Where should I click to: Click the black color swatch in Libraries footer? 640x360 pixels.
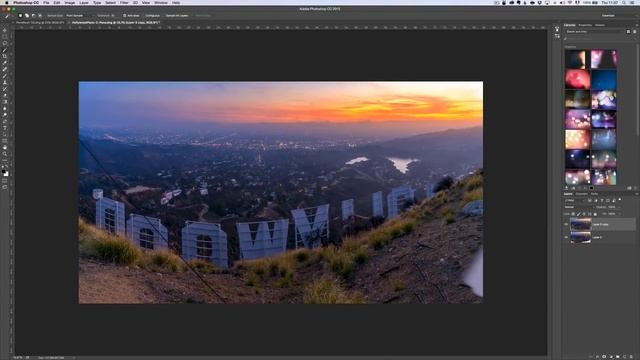tap(591, 188)
